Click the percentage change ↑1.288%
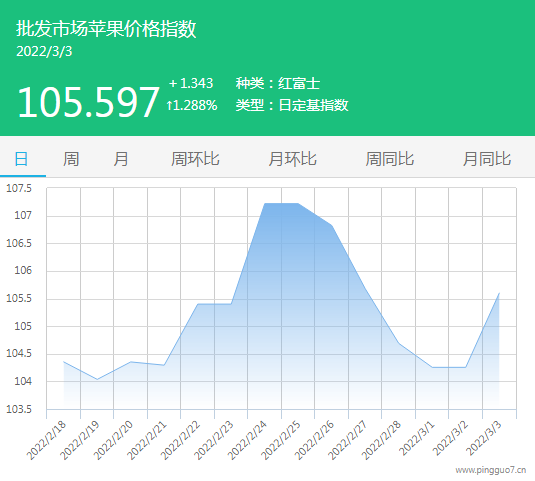This screenshot has height=481, width=535. pos(192,105)
